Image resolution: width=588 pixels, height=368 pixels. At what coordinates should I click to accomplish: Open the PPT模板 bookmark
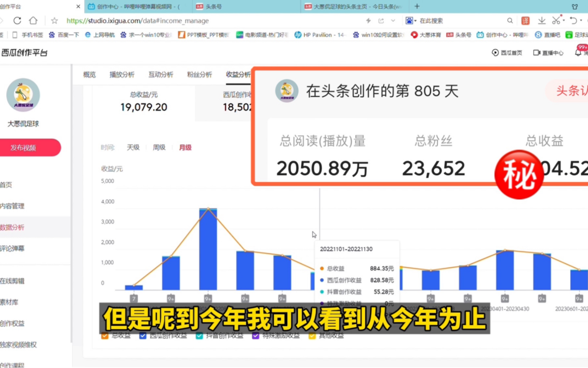coord(203,35)
